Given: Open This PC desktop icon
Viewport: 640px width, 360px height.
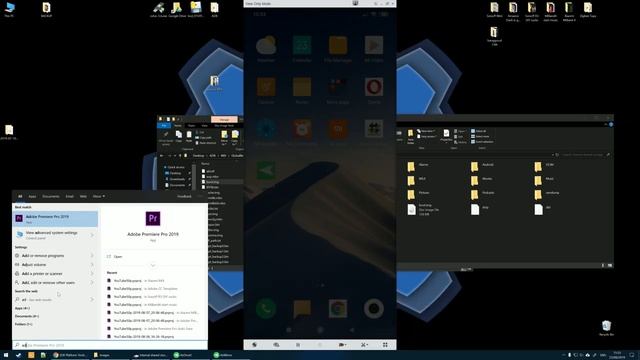Looking at the screenshot, I should coord(9,9).
